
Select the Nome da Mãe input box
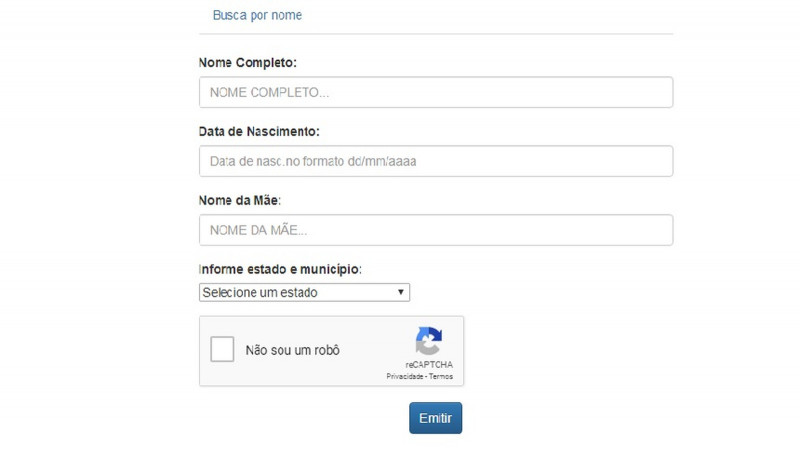436,230
